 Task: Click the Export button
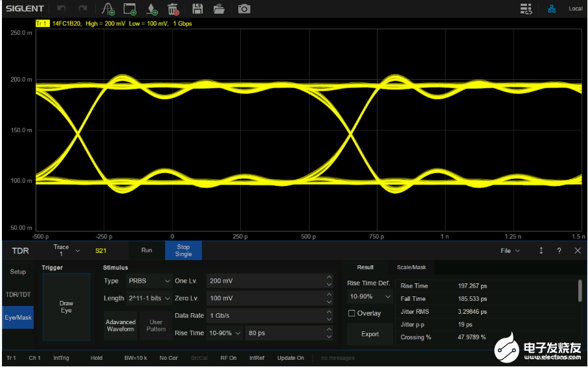click(370, 334)
